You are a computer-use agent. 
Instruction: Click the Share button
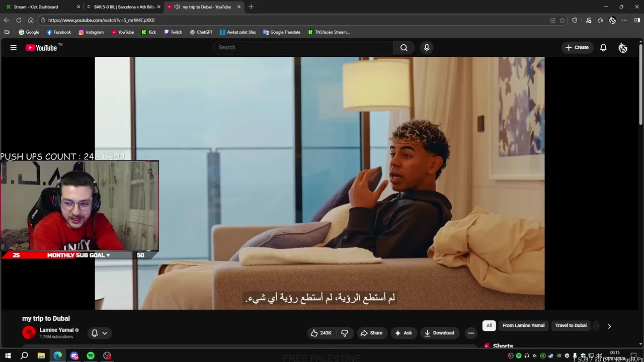point(371,333)
